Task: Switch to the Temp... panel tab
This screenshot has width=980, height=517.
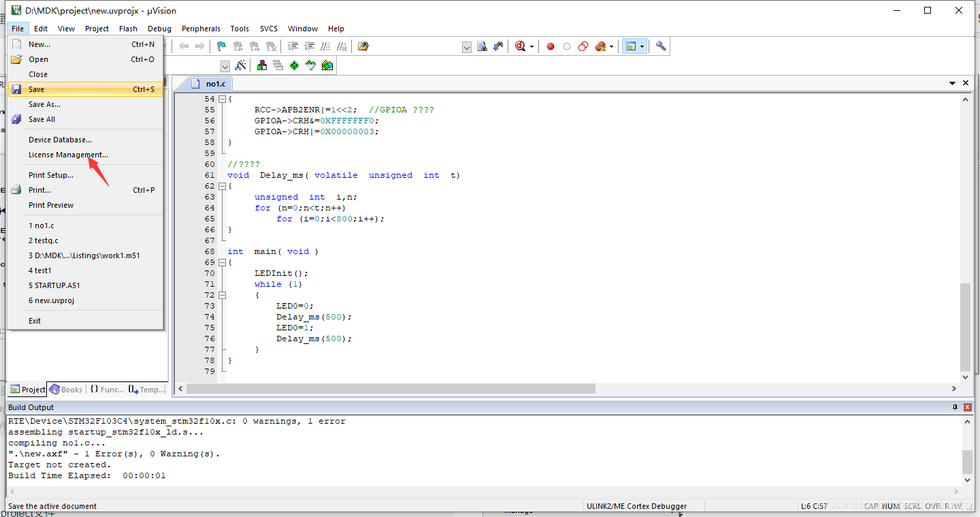Action: point(146,390)
